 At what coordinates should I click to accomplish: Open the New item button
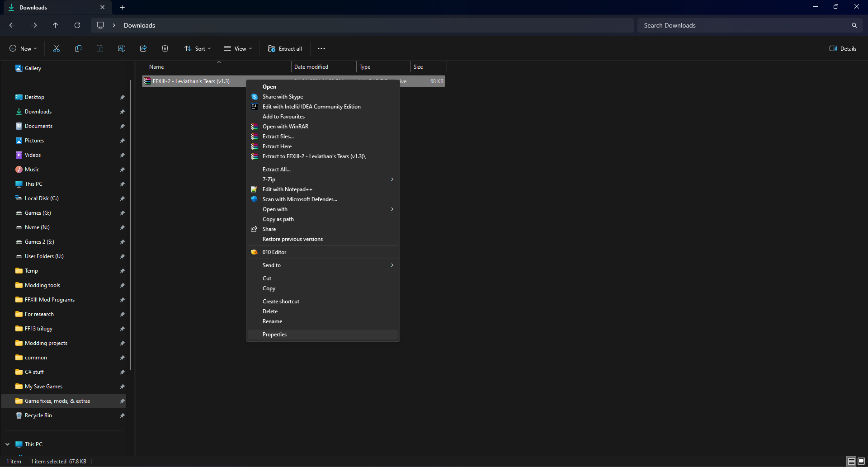tap(23, 48)
